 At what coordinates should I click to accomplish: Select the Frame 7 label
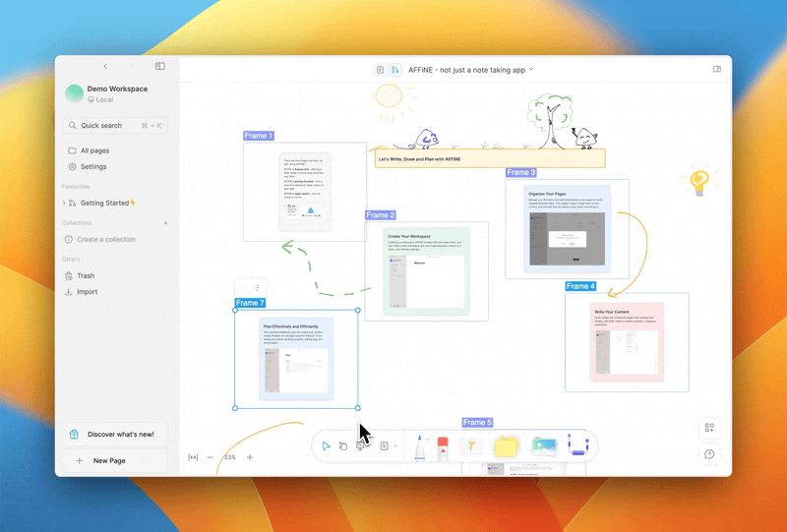pyautogui.click(x=250, y=303)
